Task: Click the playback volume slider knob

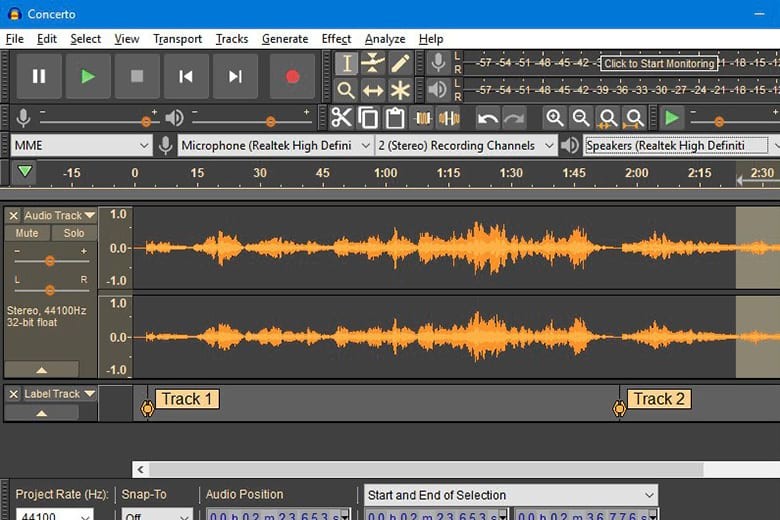Action: click(x=271, y=121)
